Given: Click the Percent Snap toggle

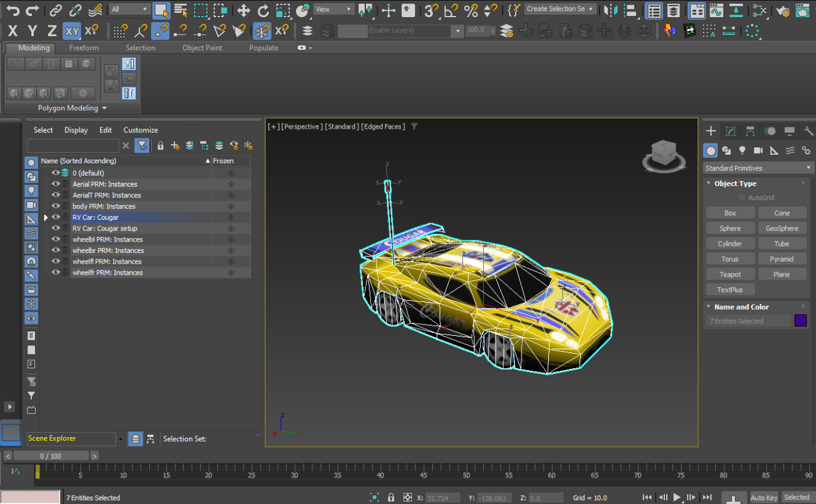Looking at the screenshot, I should 471,10.
